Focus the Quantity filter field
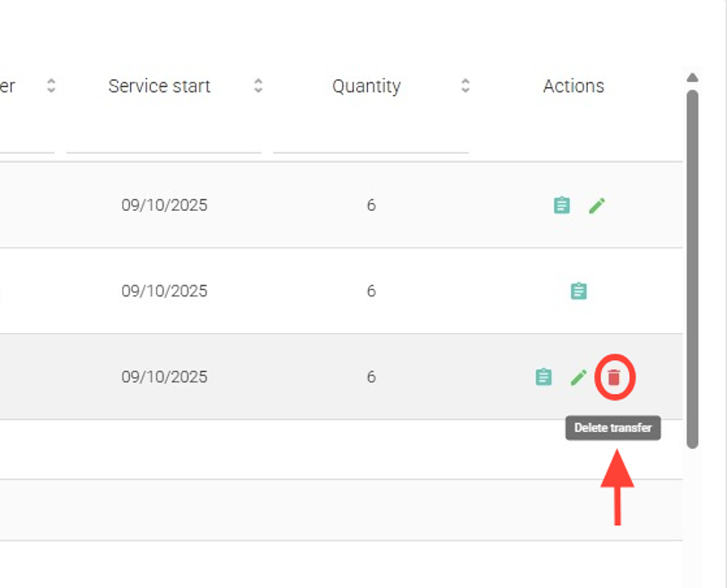Screen dimensions: 727x588 (x=371, y=139)
